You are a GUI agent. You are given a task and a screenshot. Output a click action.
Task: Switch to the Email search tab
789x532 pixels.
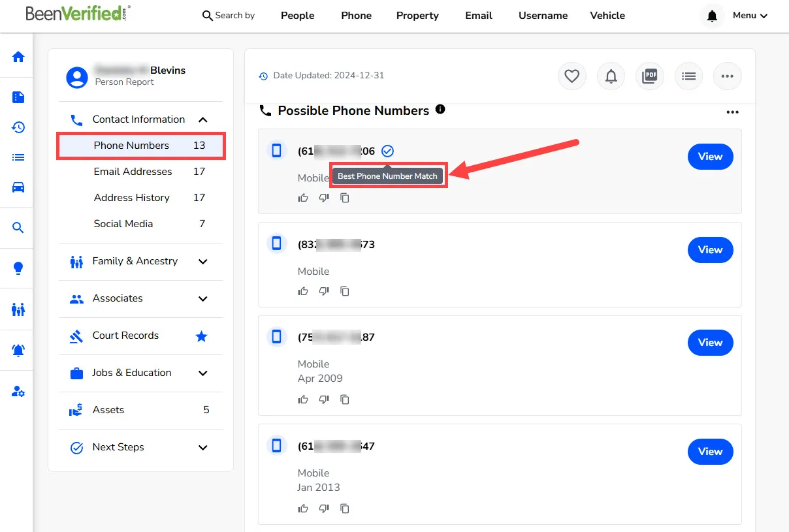pyautogui.click(x=478, y=15)
